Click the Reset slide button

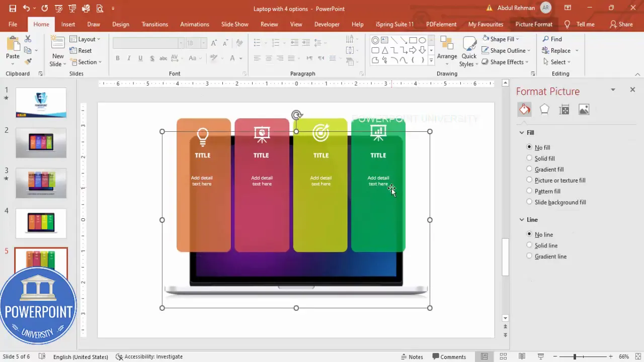[x=80, y=50]
